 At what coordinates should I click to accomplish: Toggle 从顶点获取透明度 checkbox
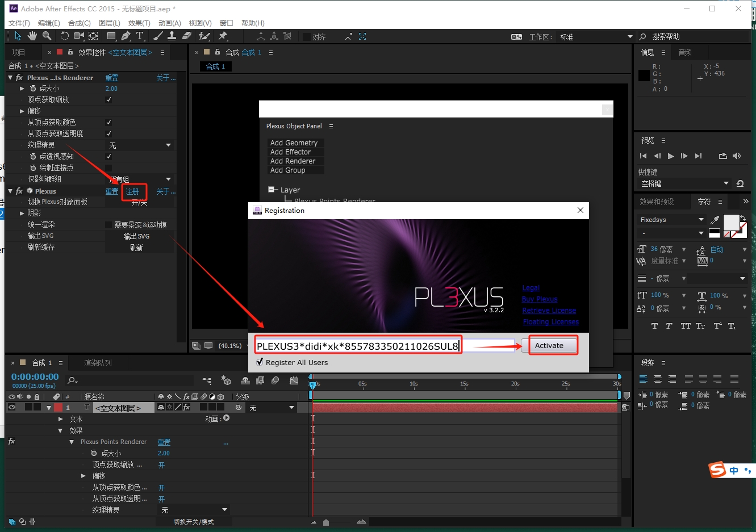point(108,133)
